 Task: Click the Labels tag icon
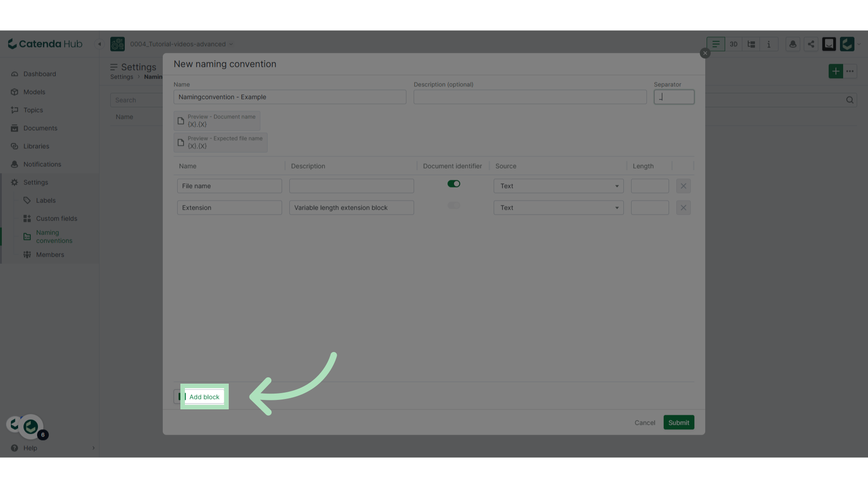27,200
